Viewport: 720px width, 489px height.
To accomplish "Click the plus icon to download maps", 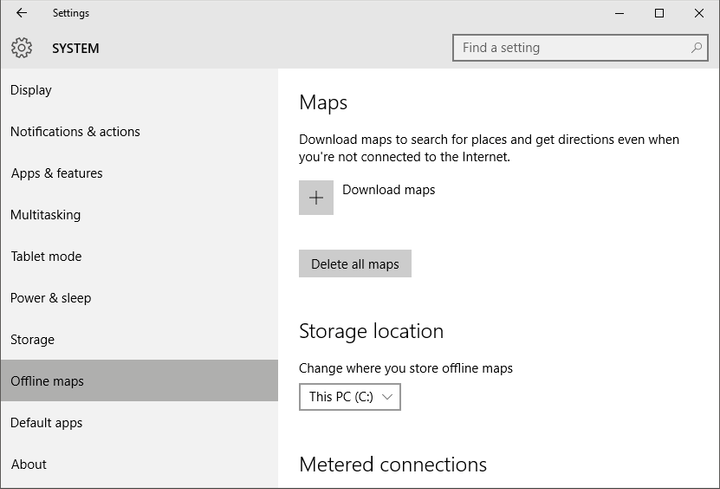I will (316, 197).
